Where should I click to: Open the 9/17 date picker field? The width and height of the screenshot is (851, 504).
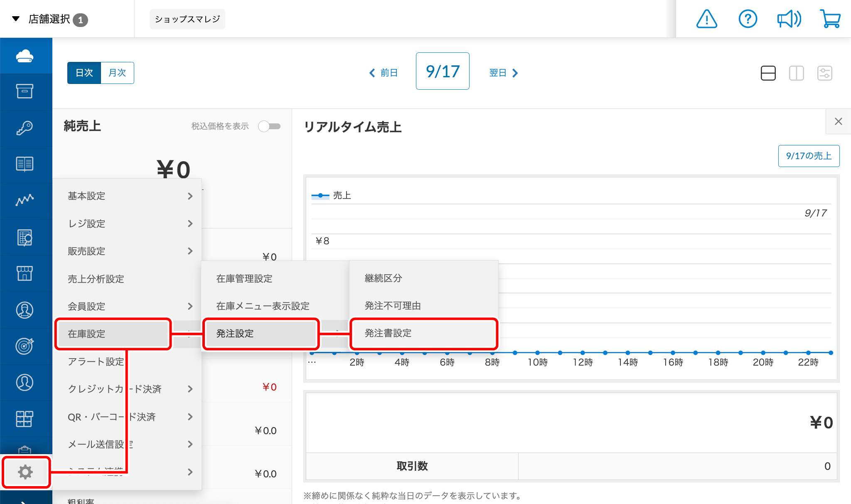[443, 71]
